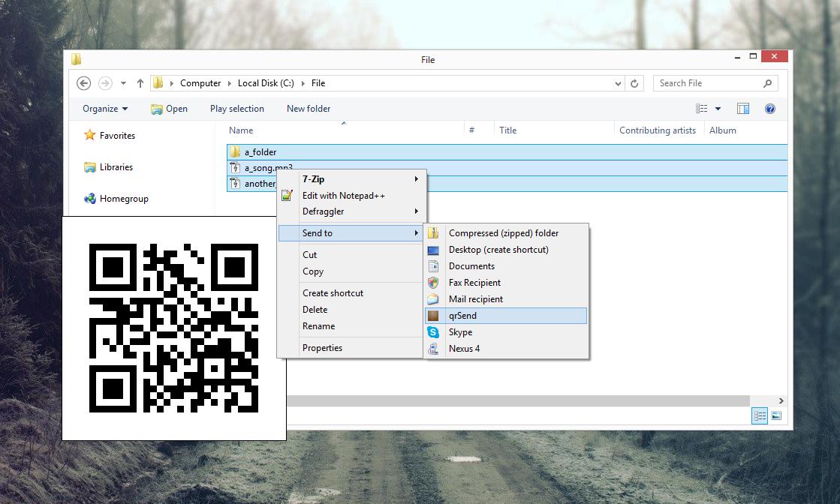Select Compressed (zipped) folder option
This screenshot has height=504, width=840.
pos(503,233)
